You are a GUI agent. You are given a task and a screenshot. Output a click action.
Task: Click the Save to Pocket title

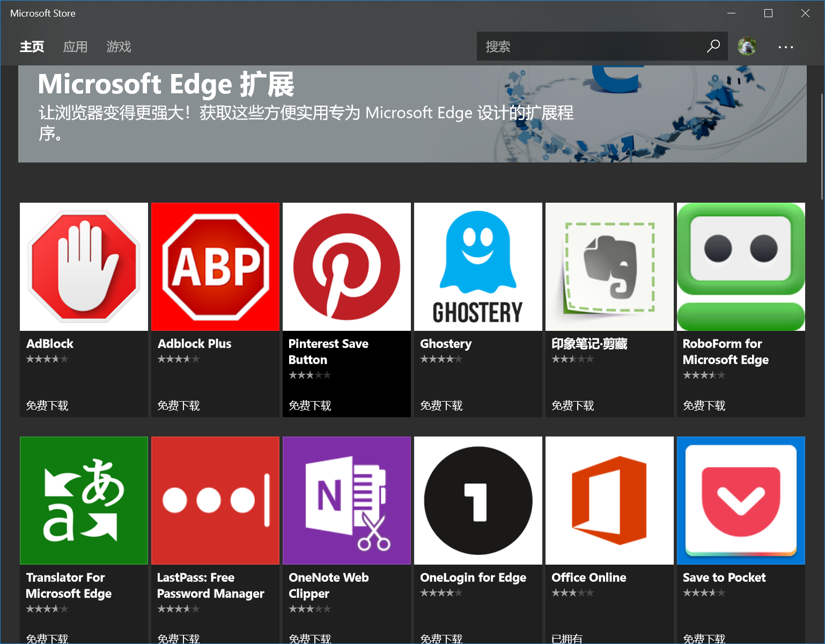click(x=724, y=578)
